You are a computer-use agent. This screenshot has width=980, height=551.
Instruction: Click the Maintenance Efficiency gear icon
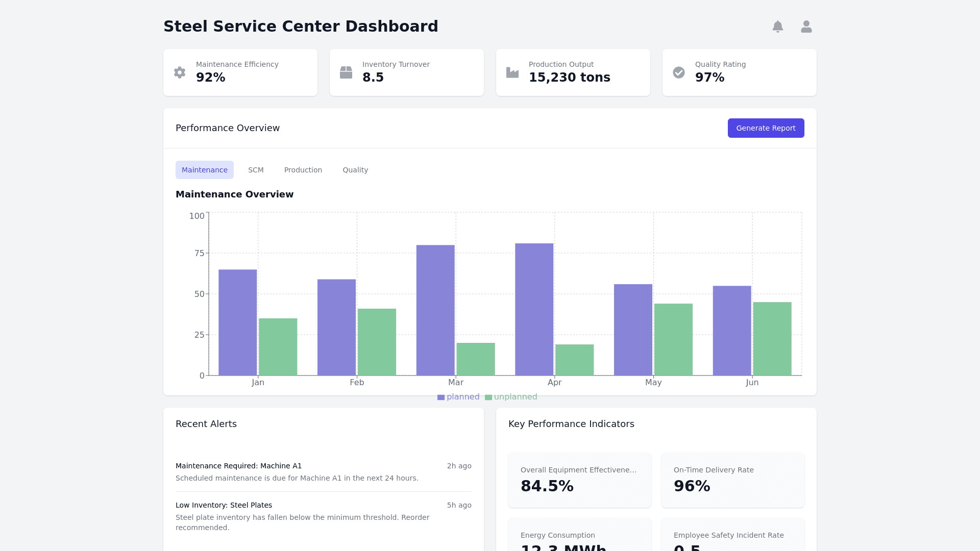(180, 72)
